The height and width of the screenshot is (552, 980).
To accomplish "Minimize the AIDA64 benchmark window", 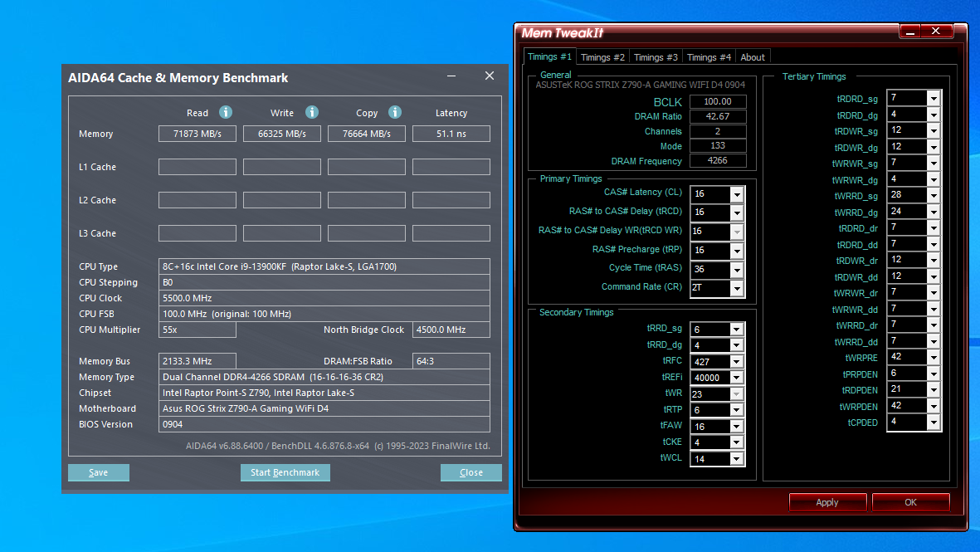I will (451, 76).
